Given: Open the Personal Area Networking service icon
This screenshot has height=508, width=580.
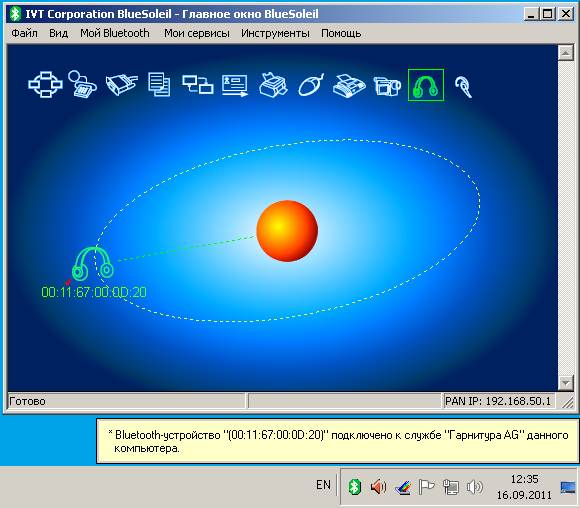Looking at the screenshot, I should (x=45, y=85).
